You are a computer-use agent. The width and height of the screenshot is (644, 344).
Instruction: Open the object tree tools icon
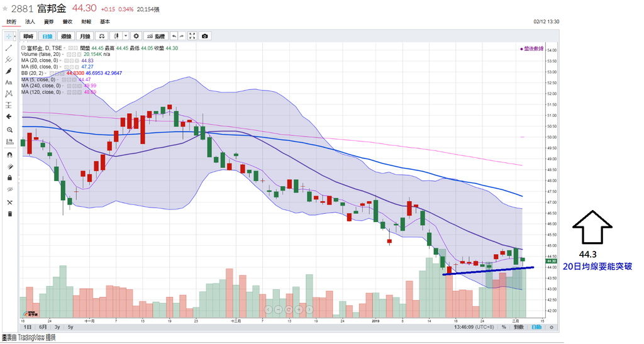click(x=9, y=203)
